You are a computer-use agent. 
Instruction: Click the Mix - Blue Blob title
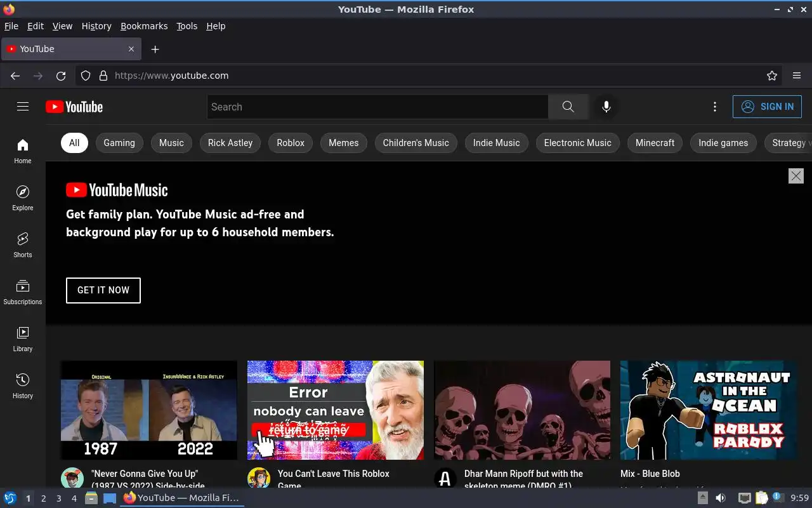click(650, 474)
